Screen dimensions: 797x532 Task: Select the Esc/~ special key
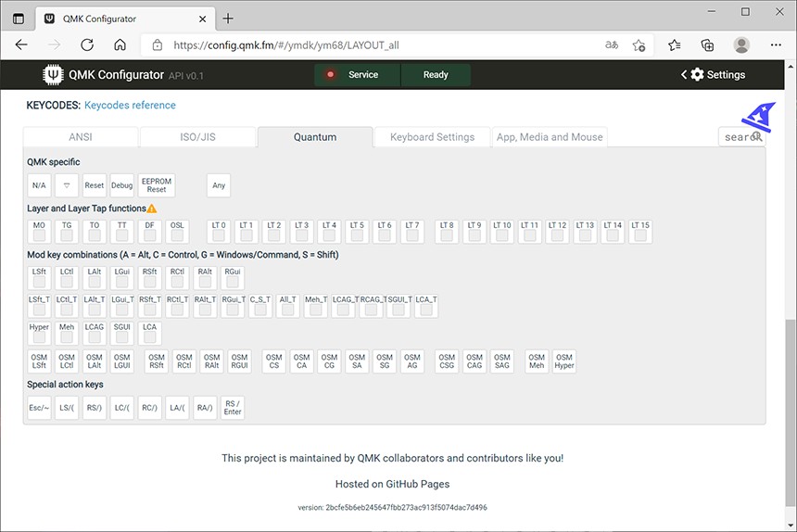click(x=39, y=408)
